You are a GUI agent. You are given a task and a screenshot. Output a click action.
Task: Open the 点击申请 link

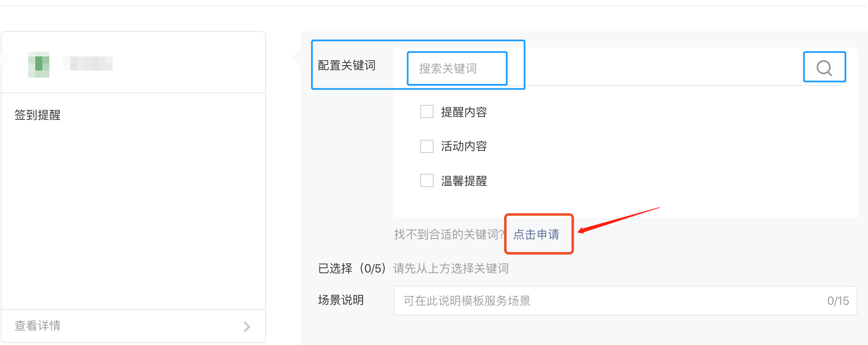tap(536, 234)
